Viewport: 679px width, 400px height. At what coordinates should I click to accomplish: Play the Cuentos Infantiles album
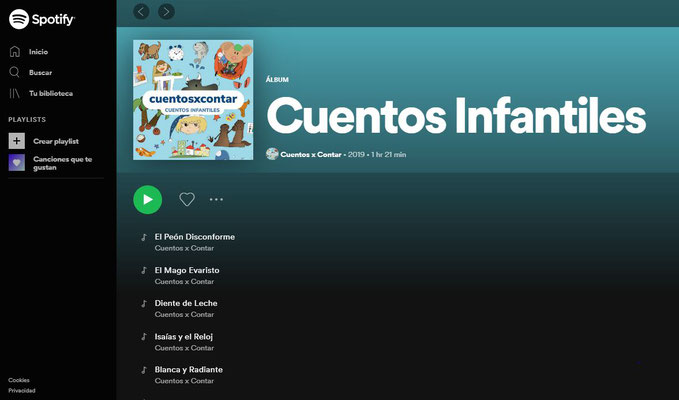[148, 200]
